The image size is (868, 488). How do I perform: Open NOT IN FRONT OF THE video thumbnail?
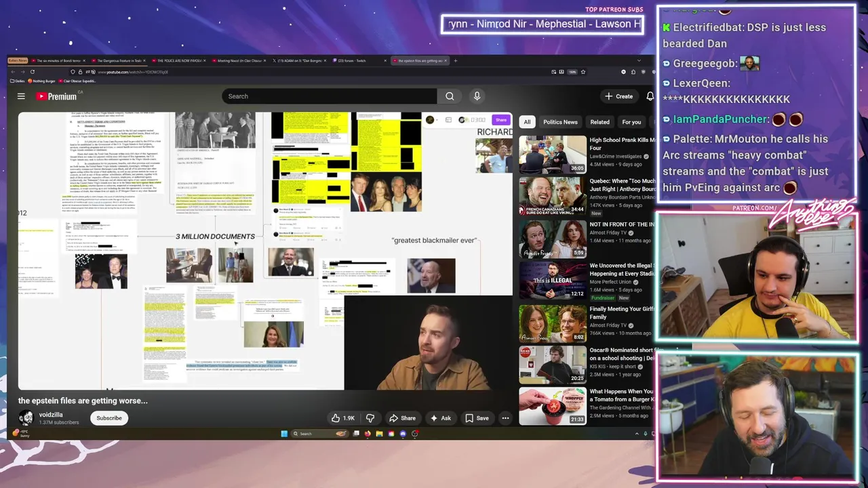(x=553, y=239)
